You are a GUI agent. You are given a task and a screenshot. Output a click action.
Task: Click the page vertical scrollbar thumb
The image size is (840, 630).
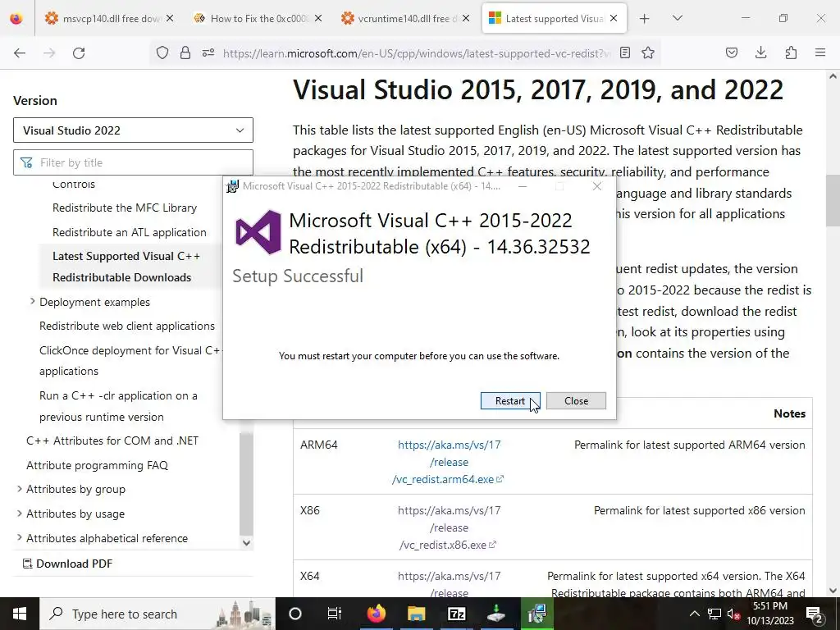[x=833, y=200]
